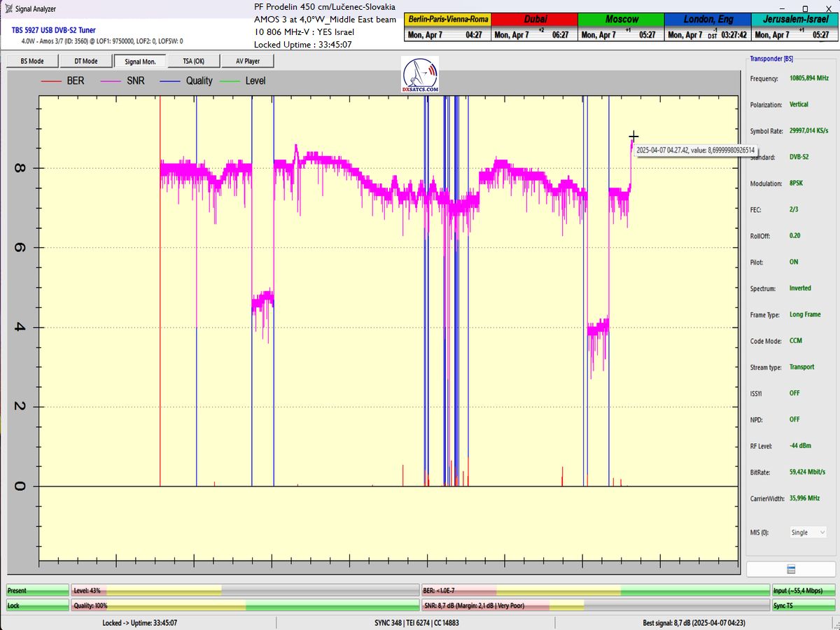Click the dropdown arrow next to Single
840x630 pixels.
[x=821, y=533]
